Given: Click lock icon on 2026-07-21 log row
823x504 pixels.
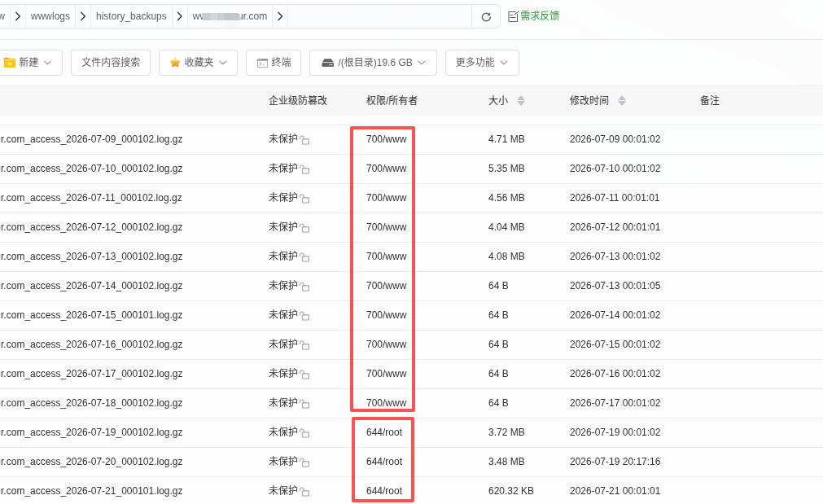Looking at the screenshot, I should click(304, 492).
